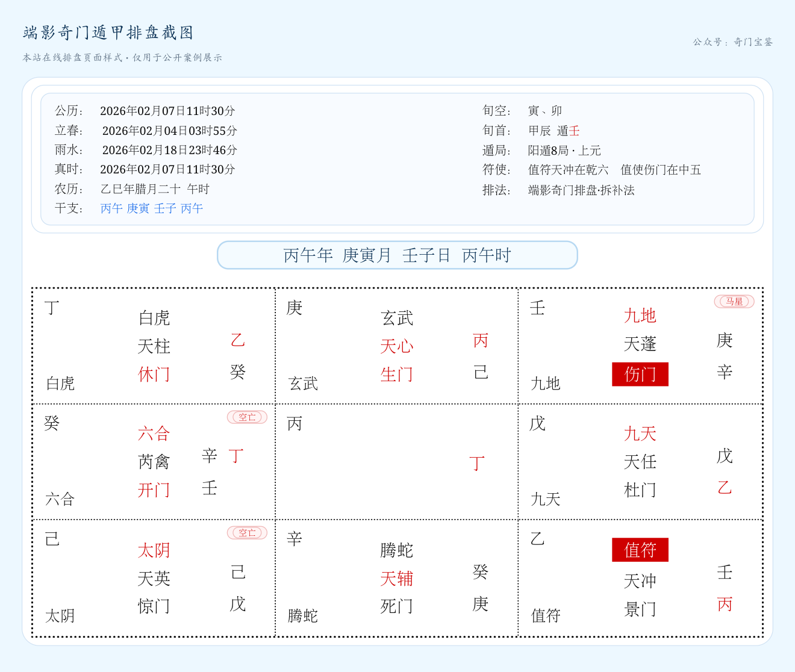
Task: Click the star 芮禽
Action: 154,462
